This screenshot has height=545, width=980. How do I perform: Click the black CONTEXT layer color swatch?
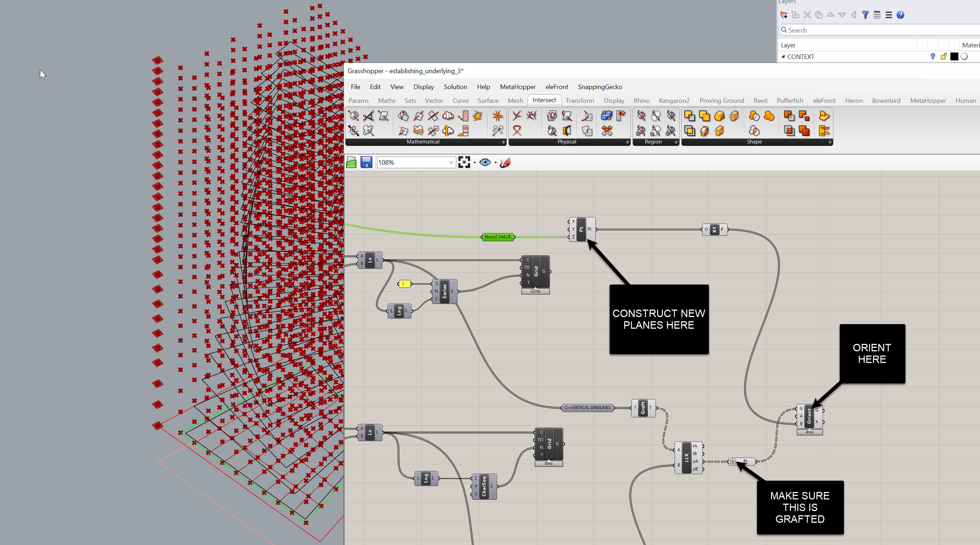click(954, 56)
